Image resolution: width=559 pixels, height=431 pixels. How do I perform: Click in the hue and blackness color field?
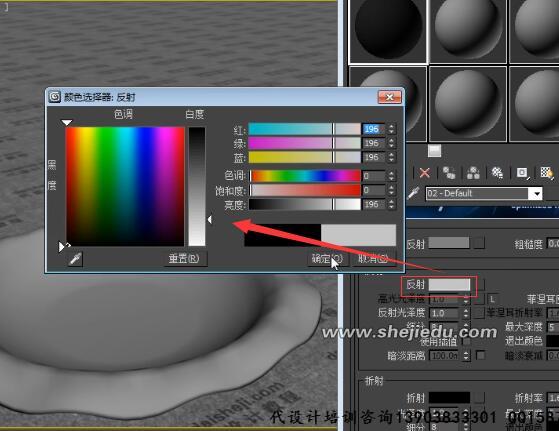point(125,186)
